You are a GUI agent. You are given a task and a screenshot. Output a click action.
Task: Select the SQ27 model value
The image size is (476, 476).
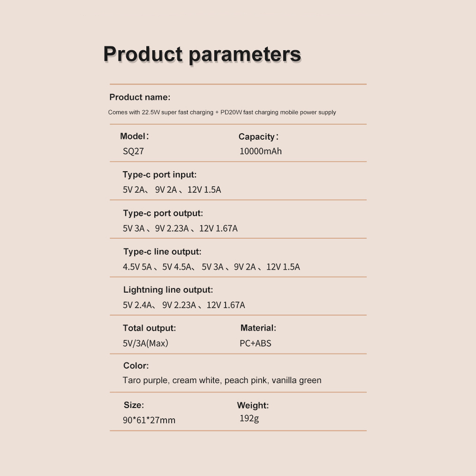133,151
